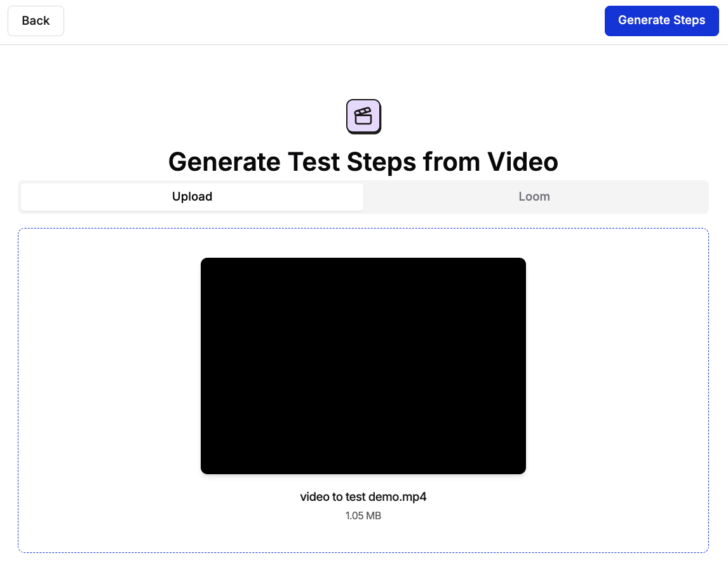Select the filename video to test demo.mp4
This screenshot has height=565, width=728.
click(x=363, y=497)
